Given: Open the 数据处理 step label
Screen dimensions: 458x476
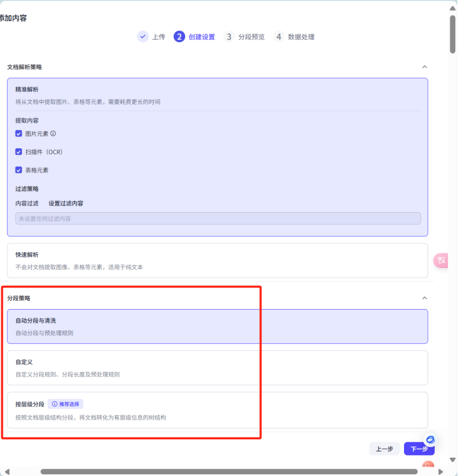Looking at the screenshot, I should [x=301, y=37].
